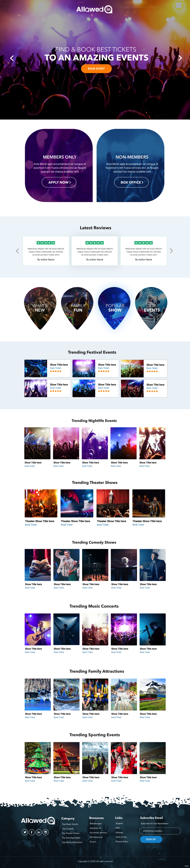The image size is (190, 868).
Task: Advance to next hero slide arrow
Action: point(180,58)
